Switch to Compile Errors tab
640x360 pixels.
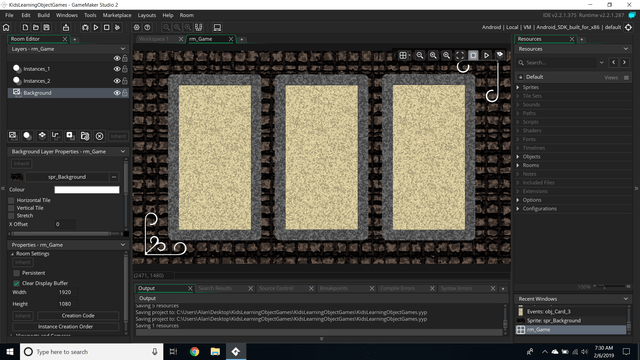click(x=397, y=288)
